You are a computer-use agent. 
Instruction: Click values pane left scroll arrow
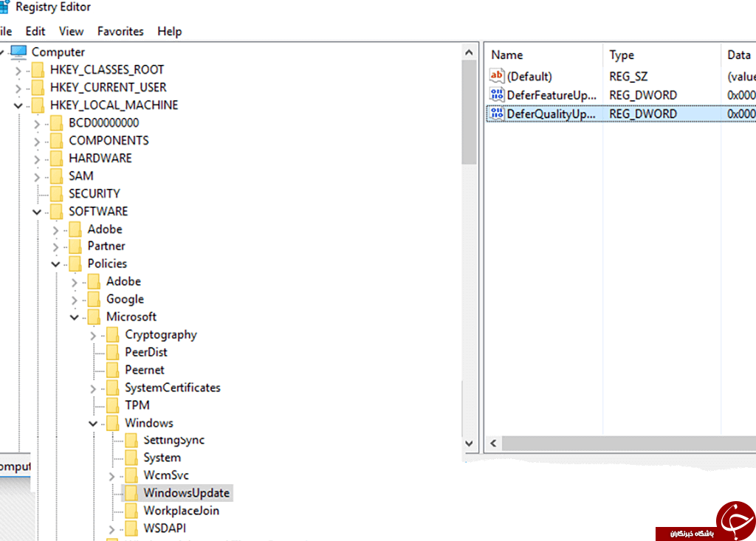(493, 443)
